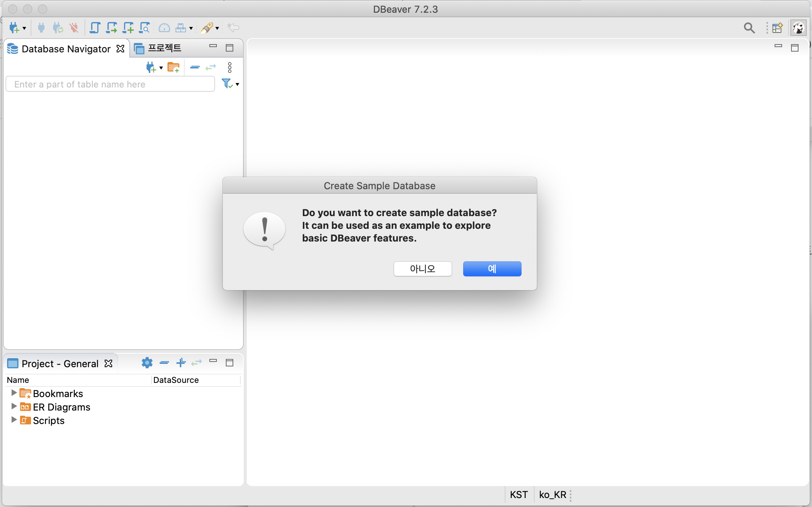Click the 아니오 button in the dialog
The width and height of the screenshot is (812, 507).
[422, 268]
